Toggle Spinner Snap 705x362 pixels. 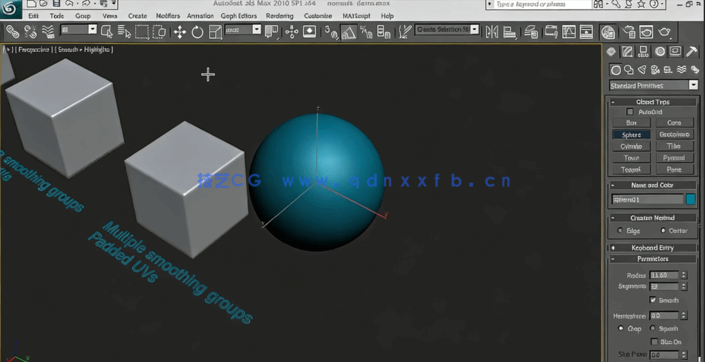[x=384, y=32]
